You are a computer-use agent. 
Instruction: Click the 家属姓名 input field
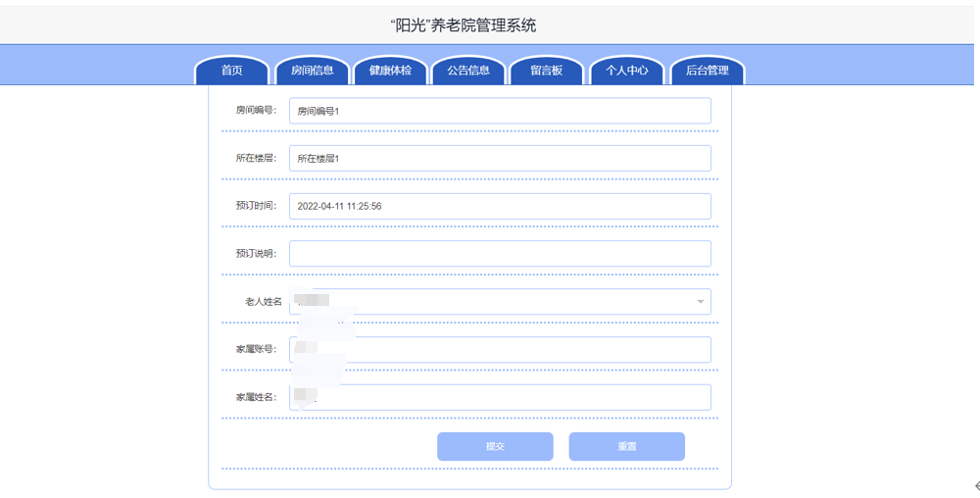click(x=500, y=397)
